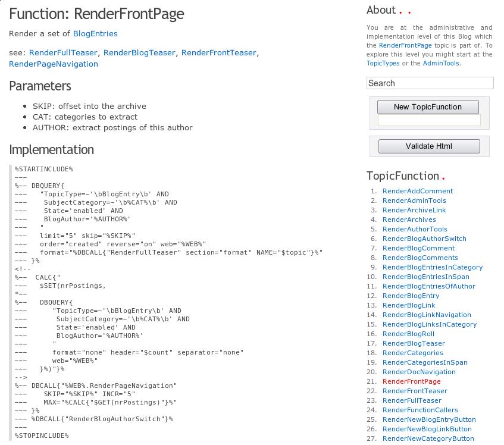Click the red dot beside TopicFunction heading
This screenshot has height=445, width=504.
pos(443,177)
